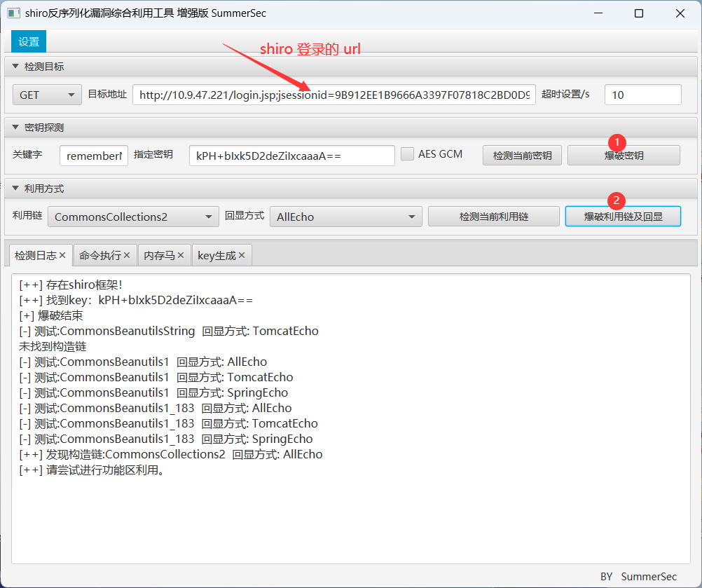Click log line CommonsBeanutils1 回显方式: SpringEcho
This screenshot has width=702, height=588.
[153, 392]
